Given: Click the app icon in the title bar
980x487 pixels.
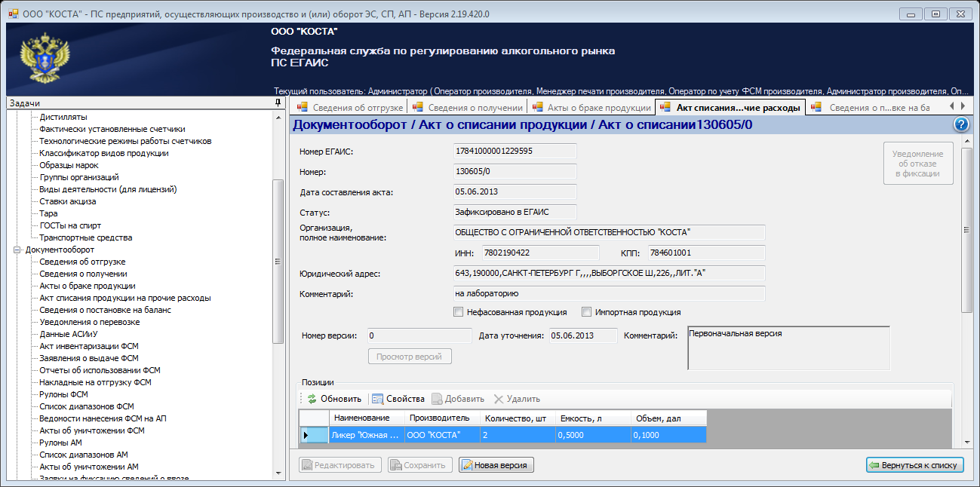Looking at the screenshot, I should point(13,14).
